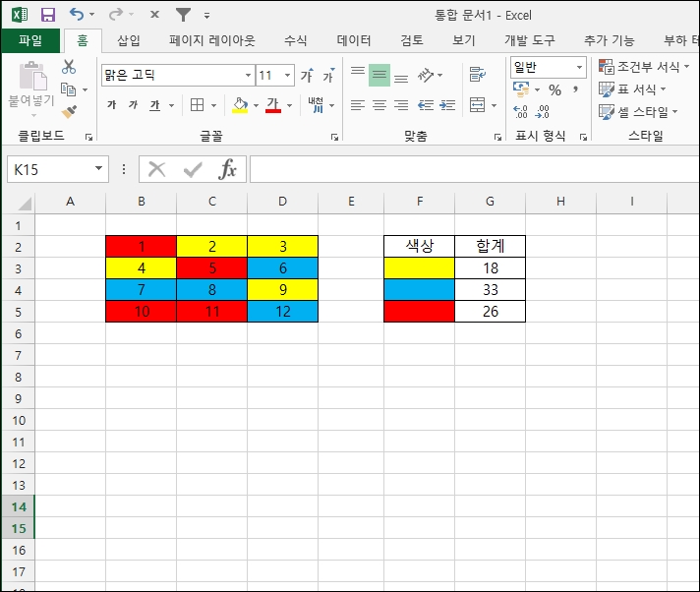Open 셀 스타일 cell styles menu
The height and width of the screenshot is (592, 700).
coord(638,111)
